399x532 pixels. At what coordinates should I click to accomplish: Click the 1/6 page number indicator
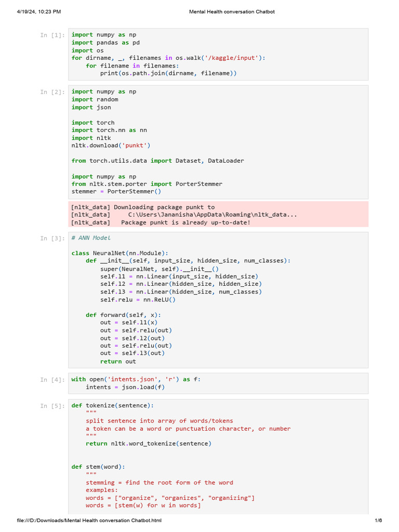pos(378,521)
